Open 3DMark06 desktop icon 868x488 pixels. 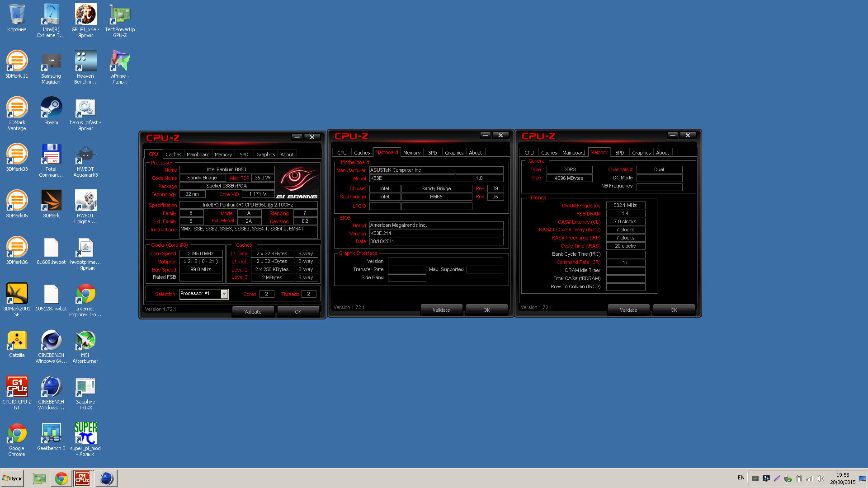tap(17, 251)
